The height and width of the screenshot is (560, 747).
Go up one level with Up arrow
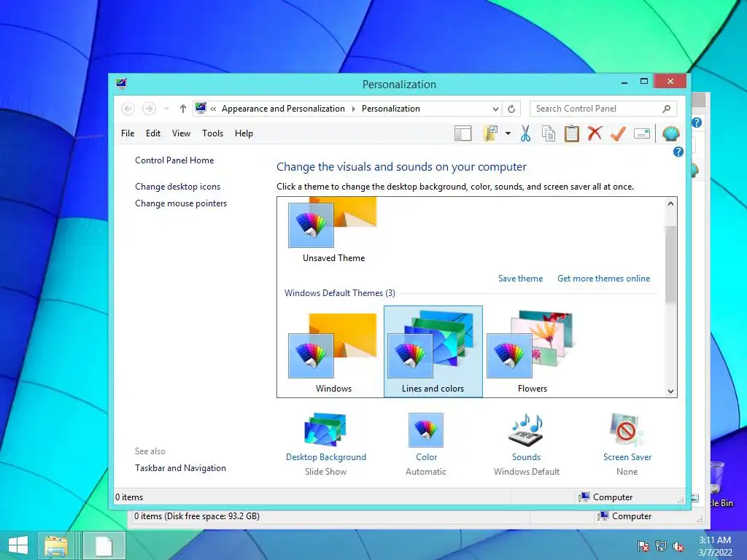183,109
